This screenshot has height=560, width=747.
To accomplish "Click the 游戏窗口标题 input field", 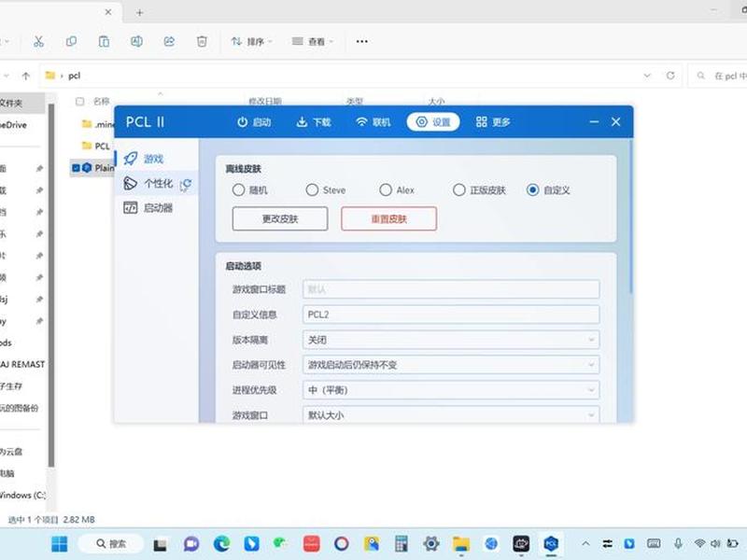I will pos(451,289).
